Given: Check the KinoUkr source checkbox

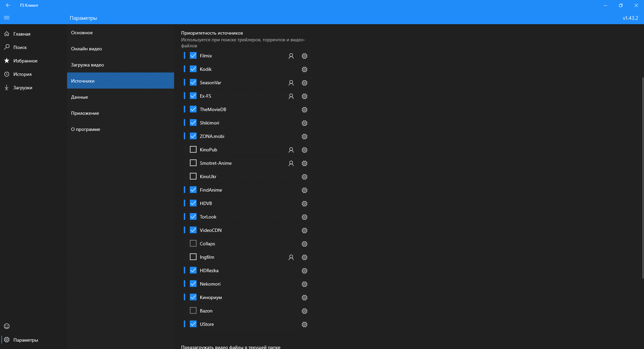Looking at the screenshot, I should pyautogui.click(x=193, y=177).
